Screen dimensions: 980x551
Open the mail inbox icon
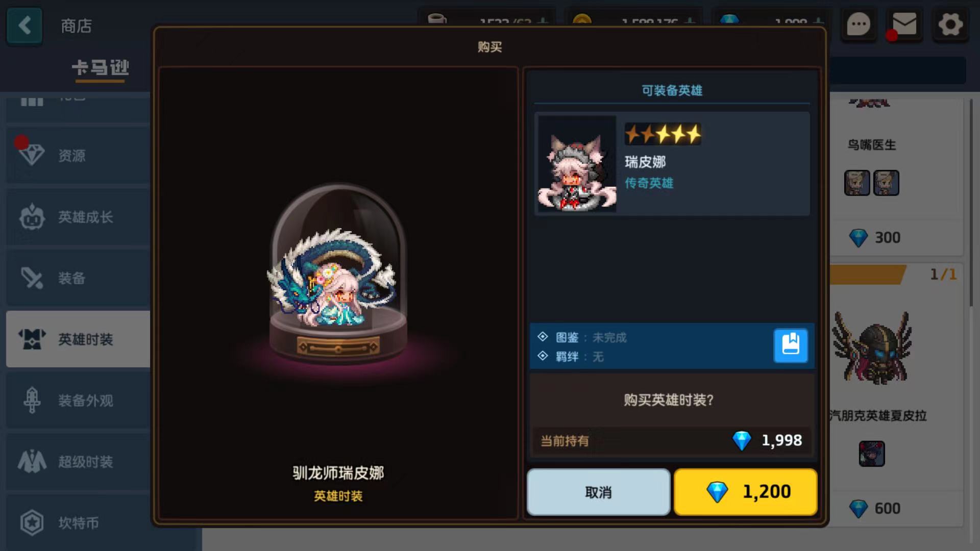904,24
